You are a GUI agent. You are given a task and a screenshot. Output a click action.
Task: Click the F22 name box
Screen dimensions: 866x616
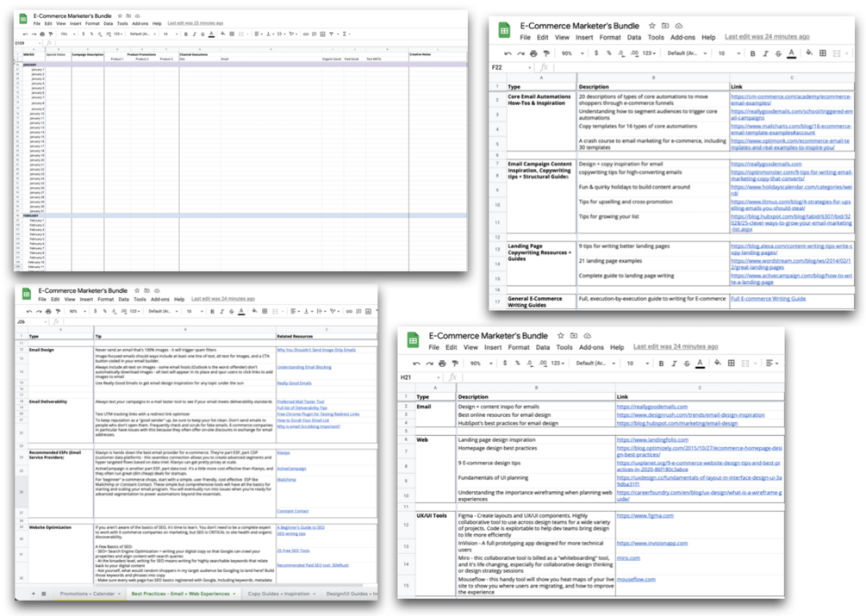(x=512, y=67)
